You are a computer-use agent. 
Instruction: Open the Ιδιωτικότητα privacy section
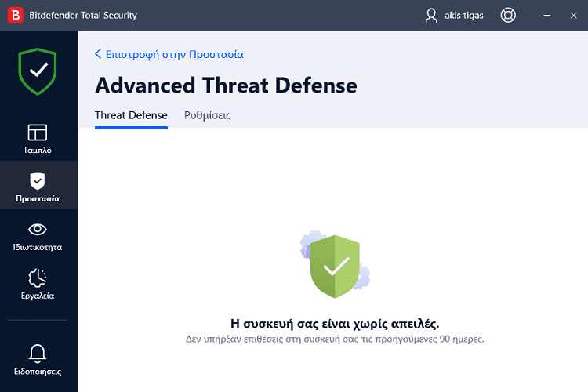[38, 236]
